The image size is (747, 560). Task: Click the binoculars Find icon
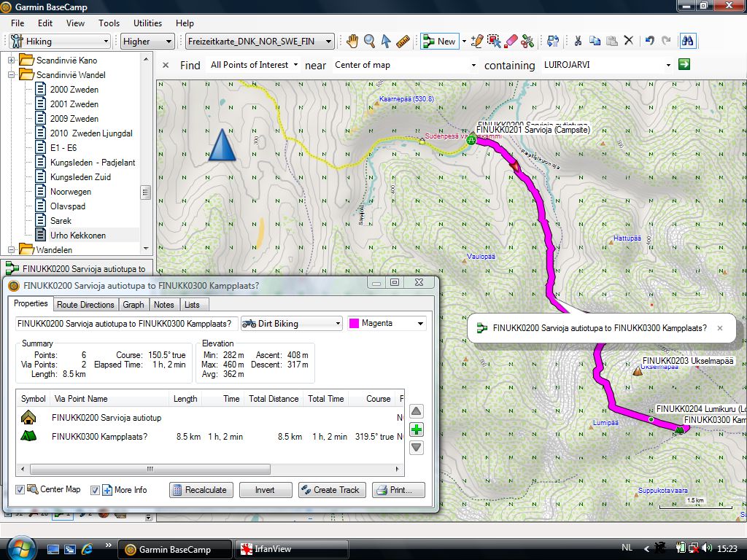[687, 42]
